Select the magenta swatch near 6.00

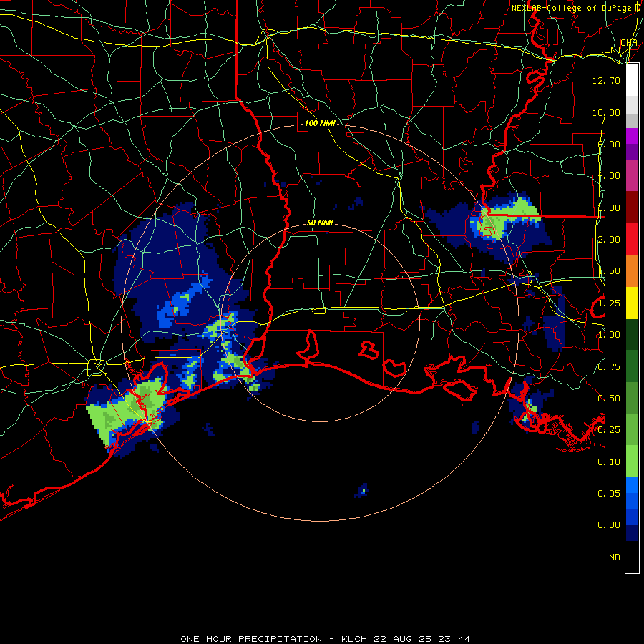point(632,136)
